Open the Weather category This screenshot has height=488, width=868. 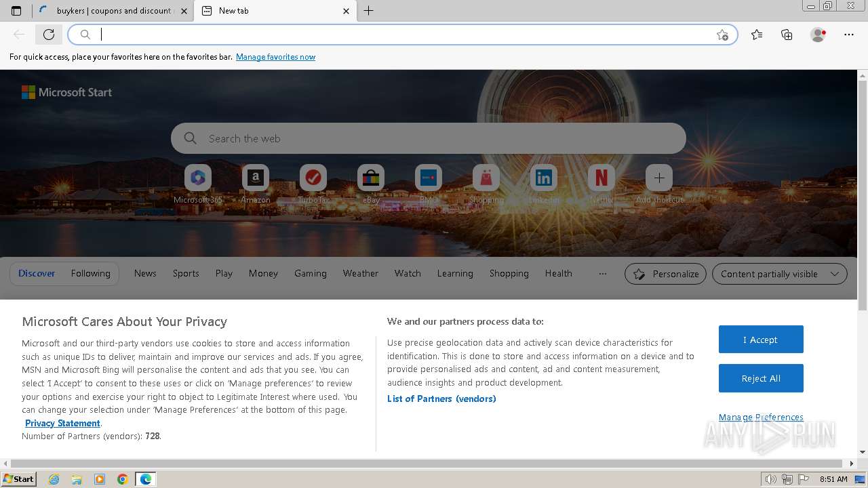tap(361, 274)
